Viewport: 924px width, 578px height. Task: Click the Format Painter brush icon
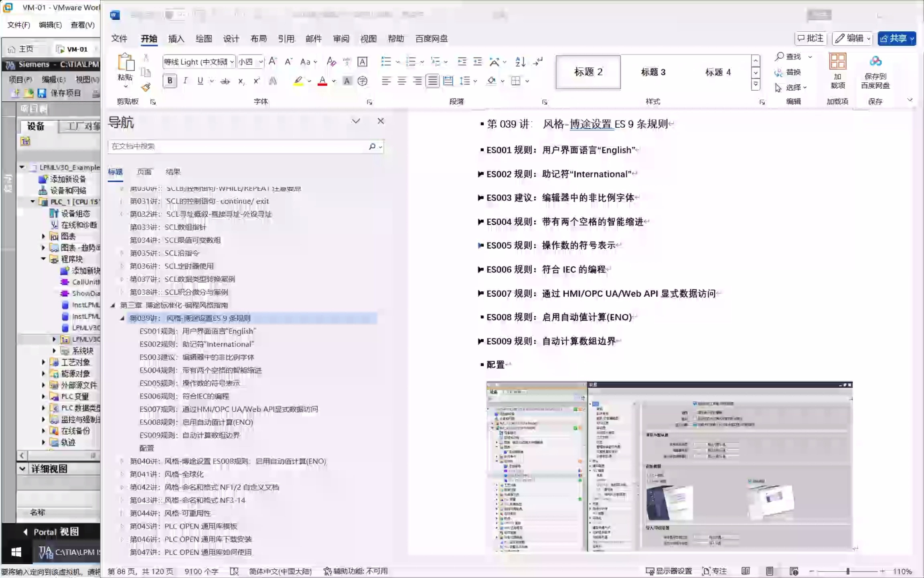coord(146,87)
